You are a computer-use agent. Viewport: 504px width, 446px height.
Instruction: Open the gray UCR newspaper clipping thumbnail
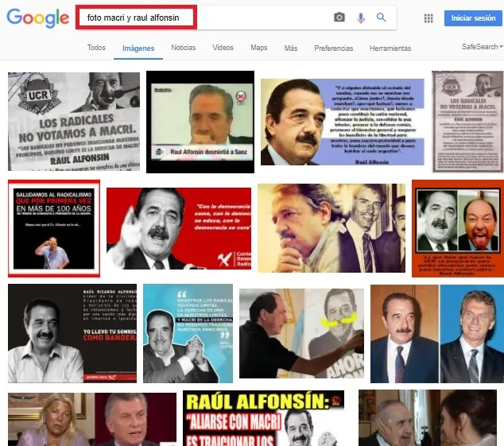(x=468, y=122)
